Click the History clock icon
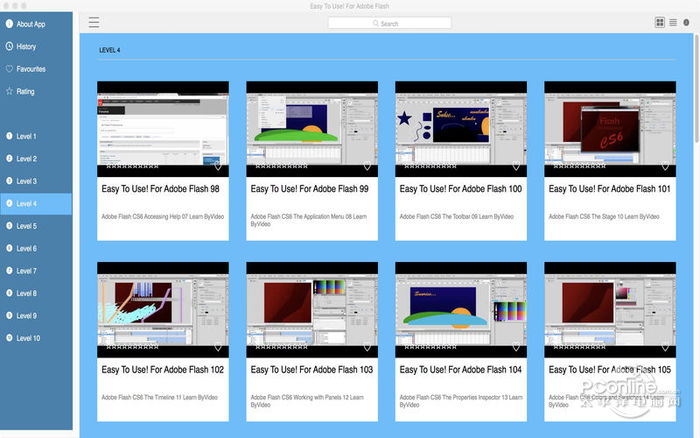This screenshot has height=438, width=700. (x=9, y=46)
